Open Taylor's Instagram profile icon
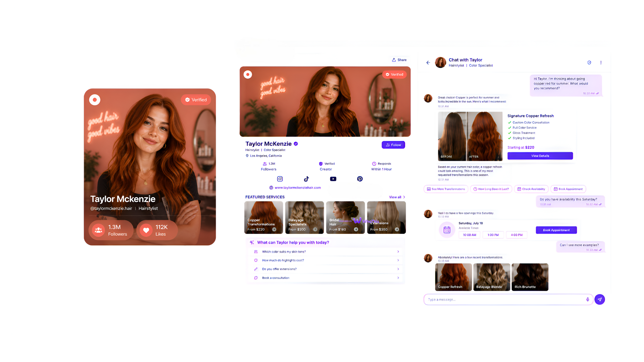This screenshot has height=362, width=644. point(280,179)
